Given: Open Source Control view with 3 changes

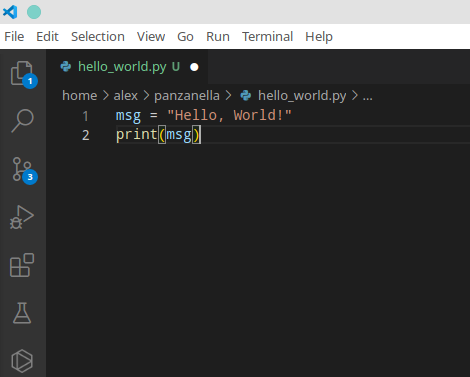Looking at the screenshot, I should (x=22, y=169).
